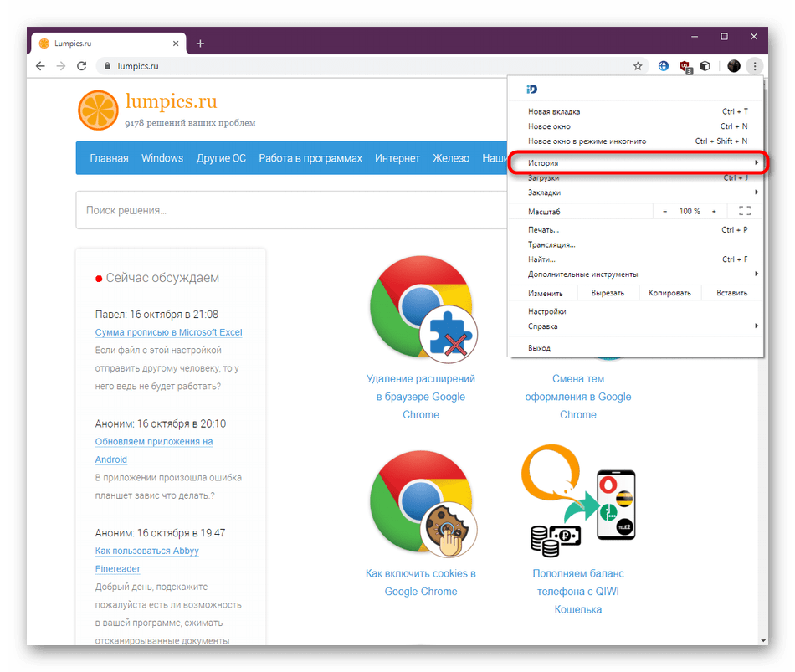Screen dimensions: 795x672
Task: Expand Дополнительные инструменты submenu
Action: pos(636,274)
